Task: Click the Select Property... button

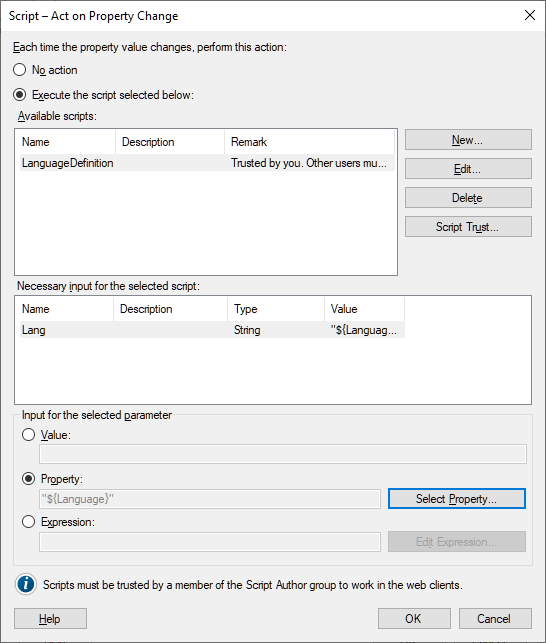Action: pos(457,499)
